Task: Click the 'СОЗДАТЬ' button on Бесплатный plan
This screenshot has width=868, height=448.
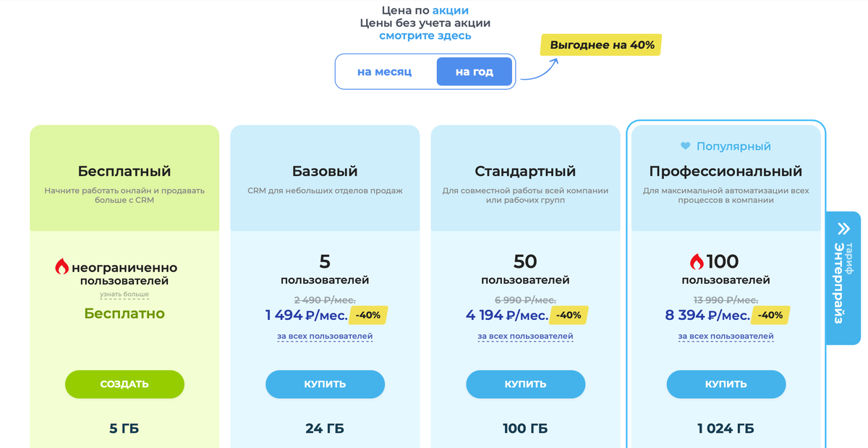Action: (124, 384)
